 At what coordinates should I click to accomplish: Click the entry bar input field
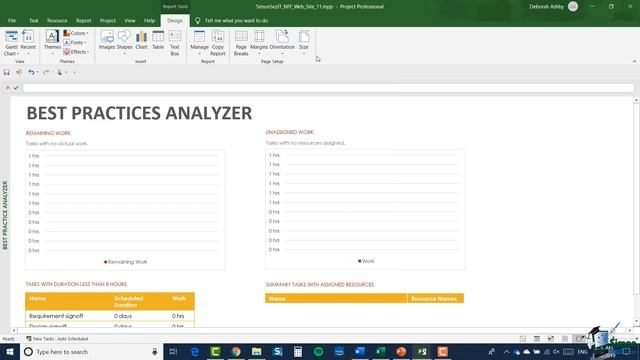click(328, 88)
